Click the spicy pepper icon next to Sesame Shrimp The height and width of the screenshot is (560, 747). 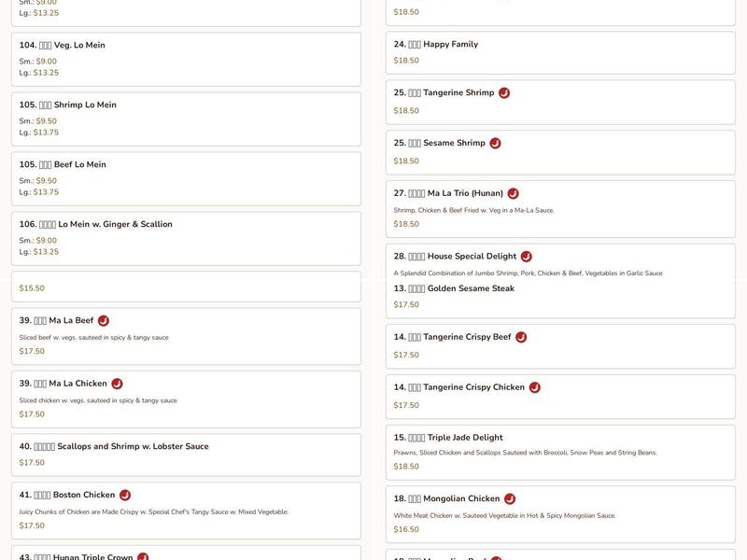tap(495, 144)
